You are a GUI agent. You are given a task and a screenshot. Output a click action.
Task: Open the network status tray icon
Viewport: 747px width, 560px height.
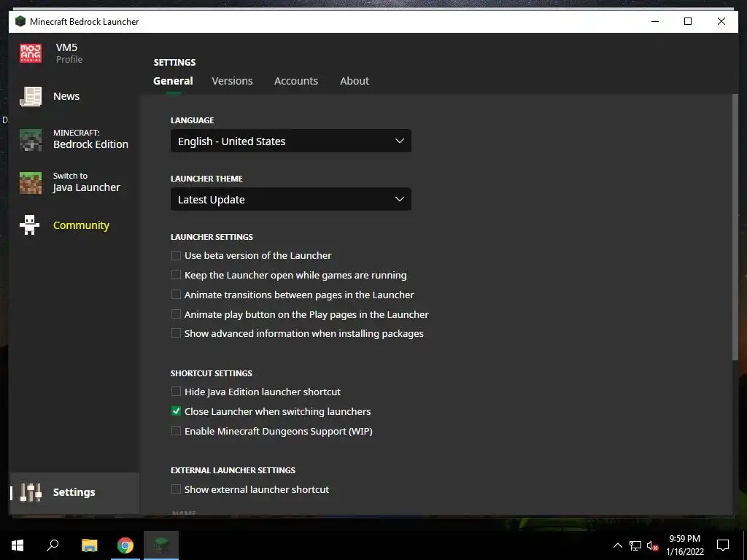coord(635,545)
